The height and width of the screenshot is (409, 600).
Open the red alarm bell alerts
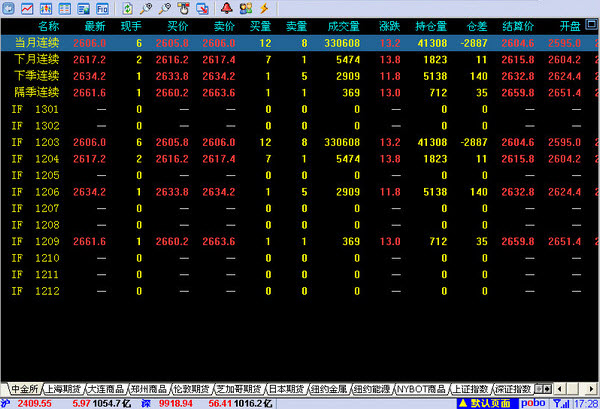tap(227, 8)
